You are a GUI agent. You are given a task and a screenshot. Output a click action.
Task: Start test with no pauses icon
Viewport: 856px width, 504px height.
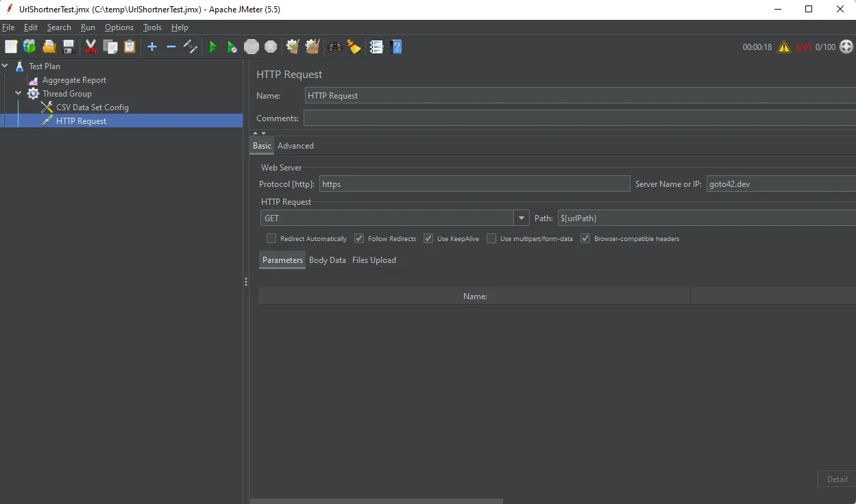(232, 47)
